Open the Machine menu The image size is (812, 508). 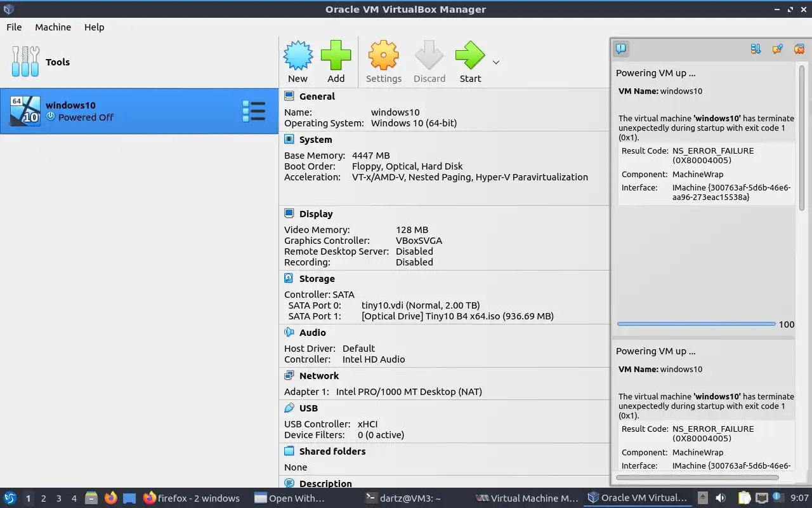[x=53, y=27]
